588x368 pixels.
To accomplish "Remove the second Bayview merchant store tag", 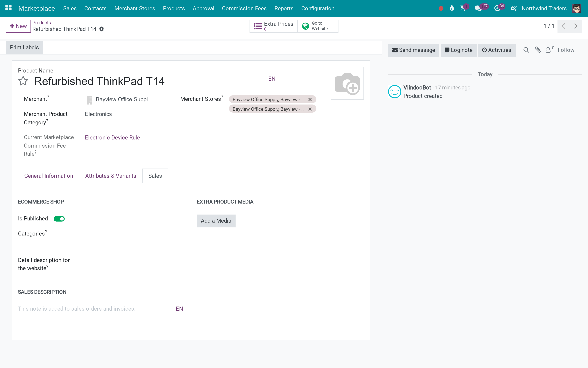I will tap(310, 109).
